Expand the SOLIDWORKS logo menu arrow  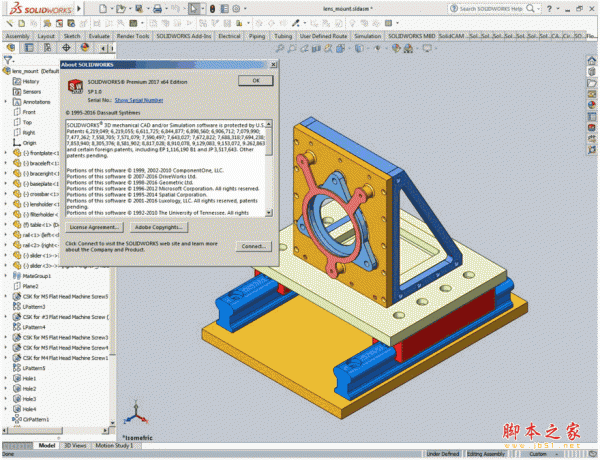tap(79, 8)
